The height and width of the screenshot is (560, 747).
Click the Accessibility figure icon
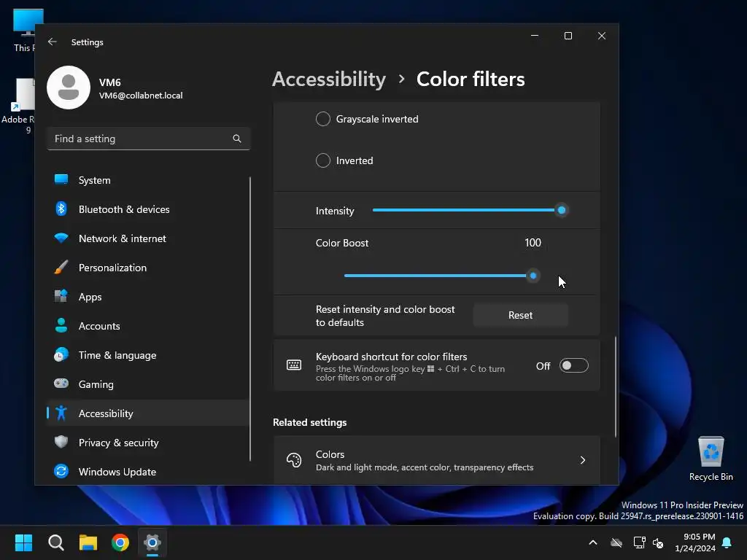[x=61, y=413]
